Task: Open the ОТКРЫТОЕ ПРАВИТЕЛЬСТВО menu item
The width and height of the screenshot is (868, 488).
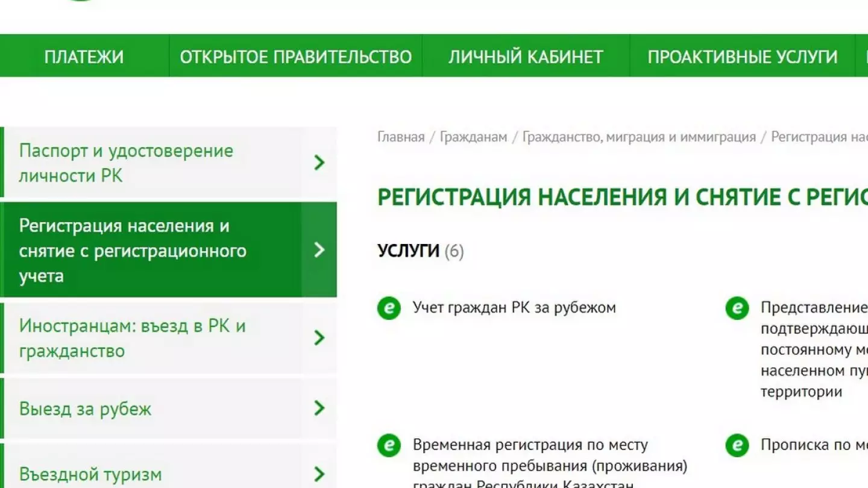Action: tap(296, 56)
